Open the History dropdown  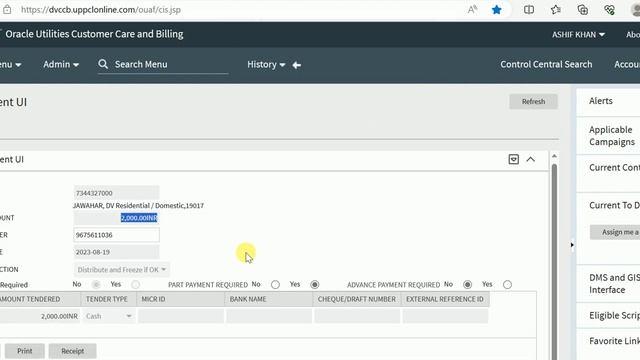(x=266, y=64)
